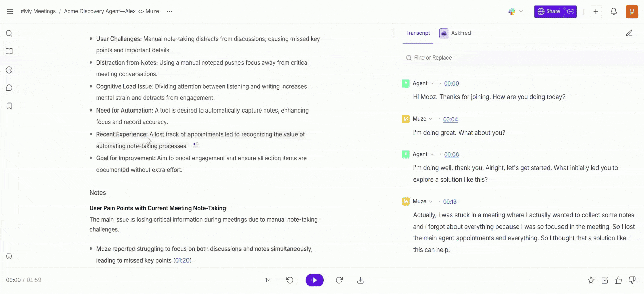This screenshot has width=644, height=294.
Task: Click the add-to-list icon beside Recent Experience
Action: (x=196, y=145)
